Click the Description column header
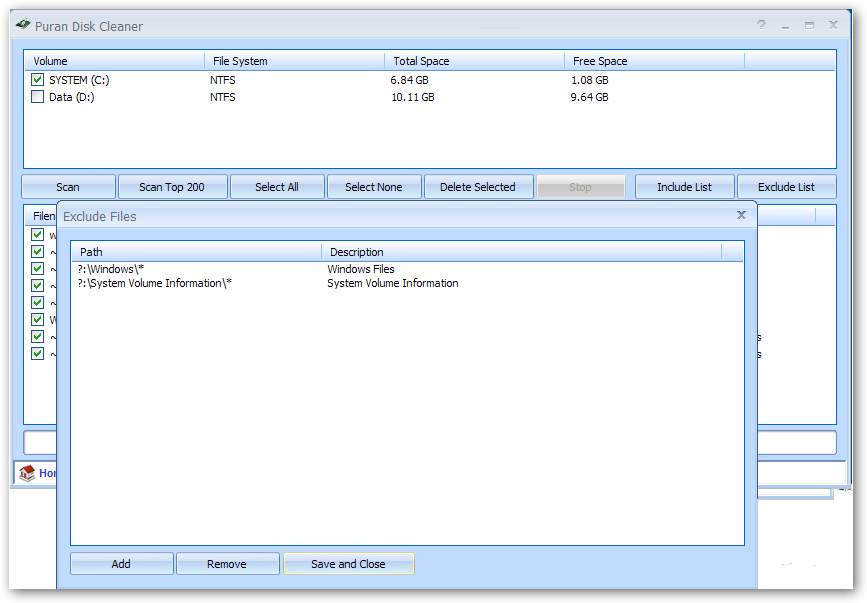The image size is (867, 603). [x=522, y=252]
